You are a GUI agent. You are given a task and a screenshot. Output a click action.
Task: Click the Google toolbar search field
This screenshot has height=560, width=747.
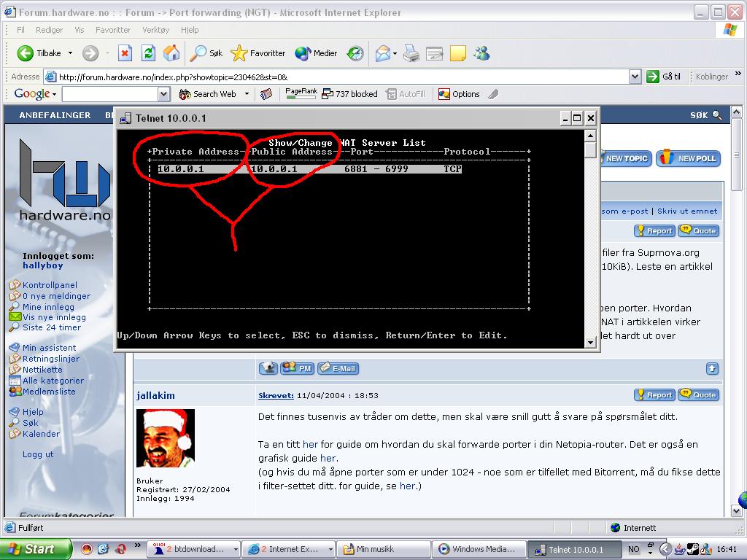[110, 94]
